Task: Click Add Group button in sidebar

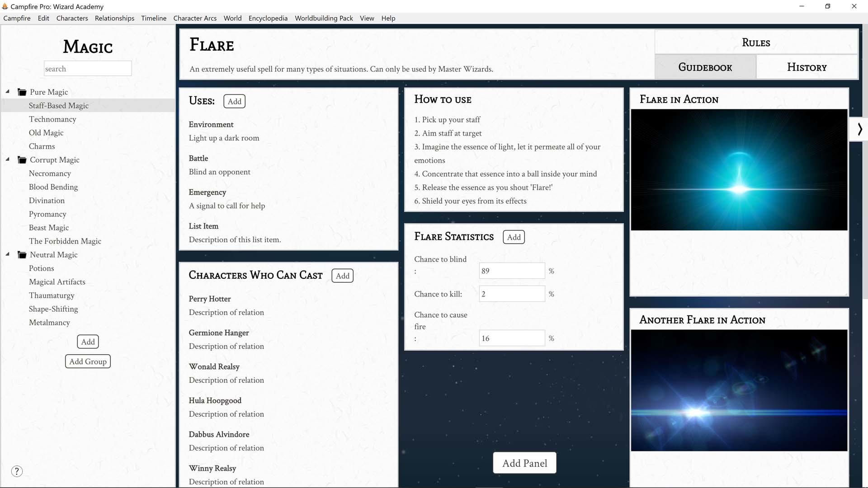Action: click(88, 361)
